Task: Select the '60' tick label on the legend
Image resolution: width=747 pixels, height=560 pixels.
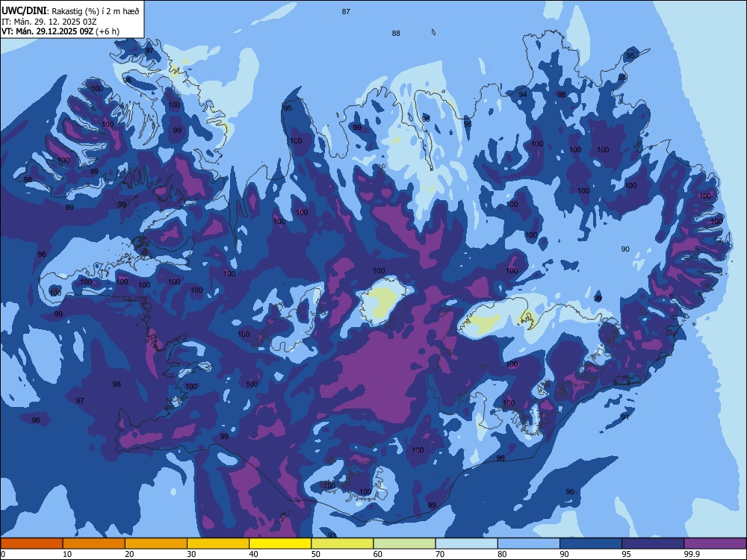Action: [378, 554]
